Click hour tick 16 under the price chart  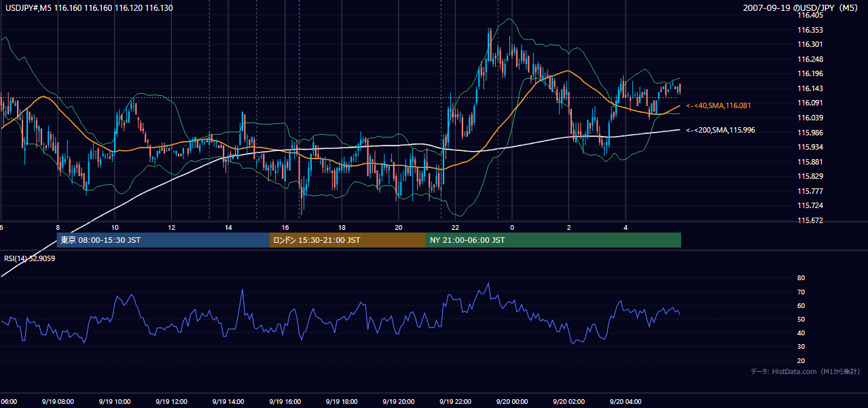(285, 227)
